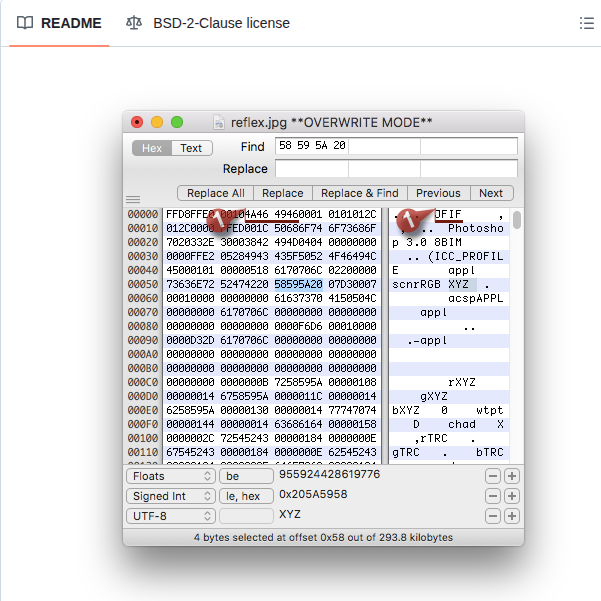Click the drag handle lines above offset column
Viewport: 601px width, 601px height.
coord(132,199)
